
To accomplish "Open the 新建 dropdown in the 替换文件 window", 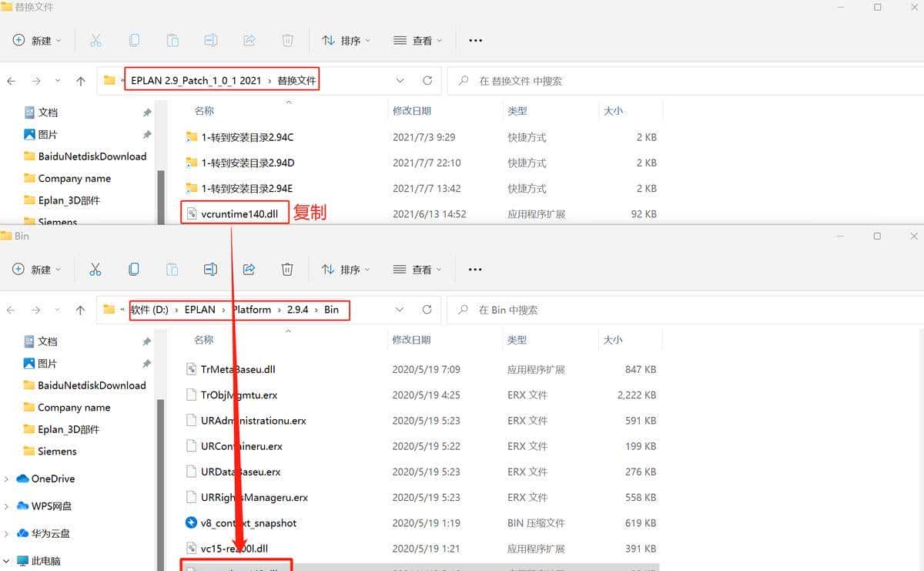I will 37,40.
